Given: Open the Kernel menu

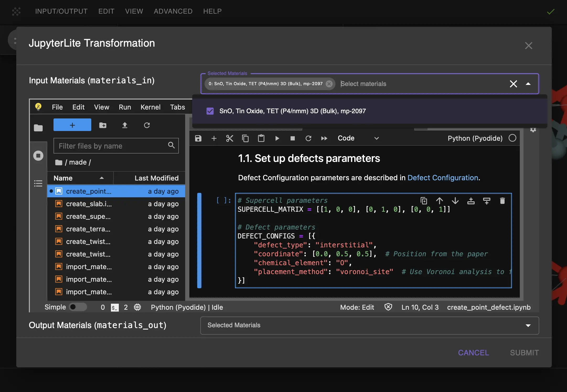Looking at the screenshot, I should [150, 107].
